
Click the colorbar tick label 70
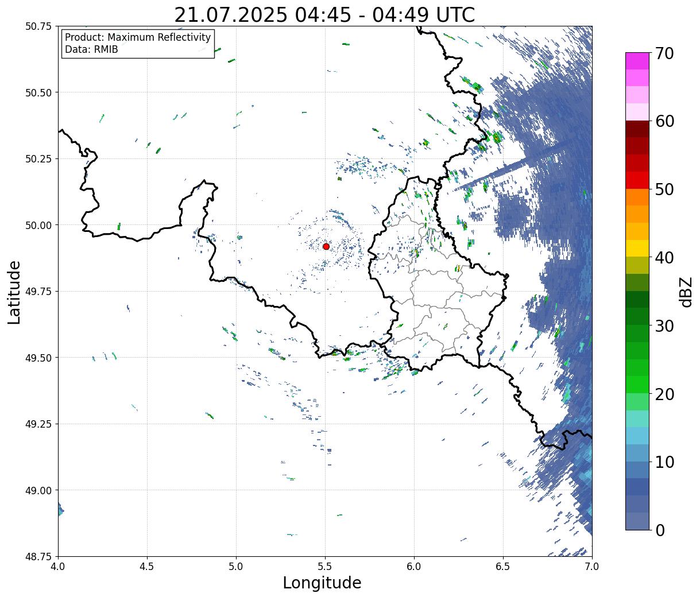coord(664,53)
